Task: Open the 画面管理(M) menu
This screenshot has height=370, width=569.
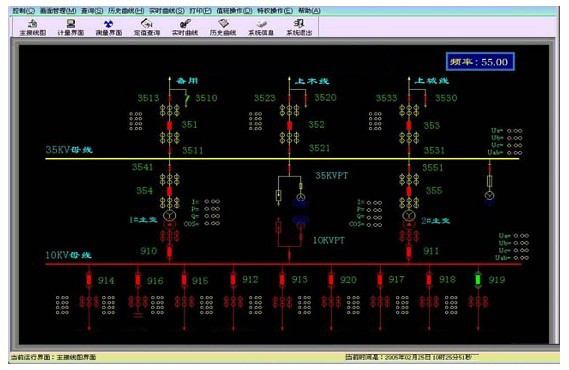Action: pyautogui.click(x=58, y=11)
